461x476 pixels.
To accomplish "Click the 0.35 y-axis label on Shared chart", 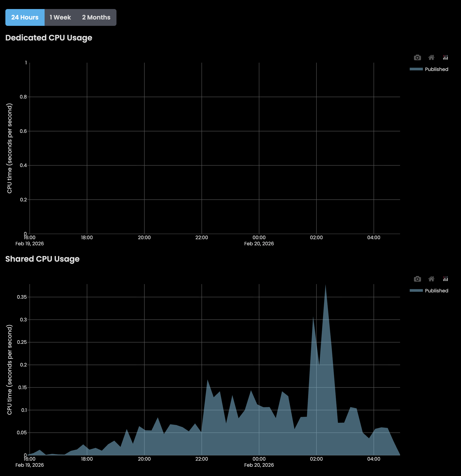I will (22, 297).
